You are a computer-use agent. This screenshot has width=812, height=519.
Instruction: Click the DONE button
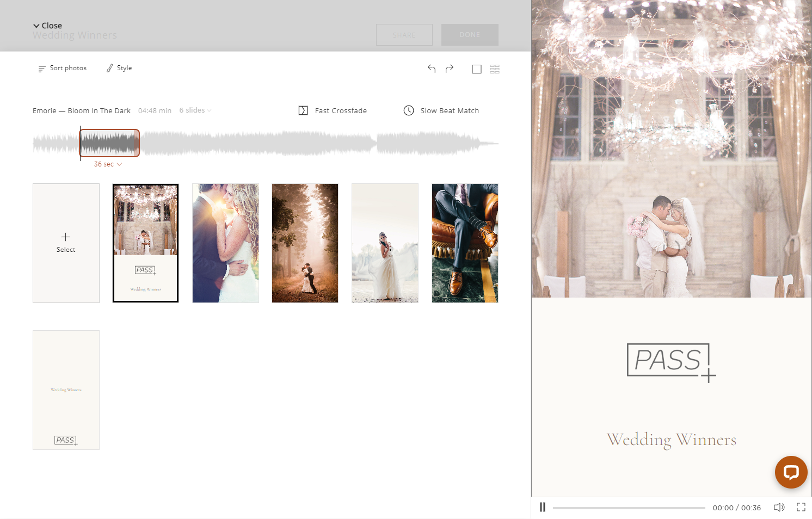(x=470, y=35)
